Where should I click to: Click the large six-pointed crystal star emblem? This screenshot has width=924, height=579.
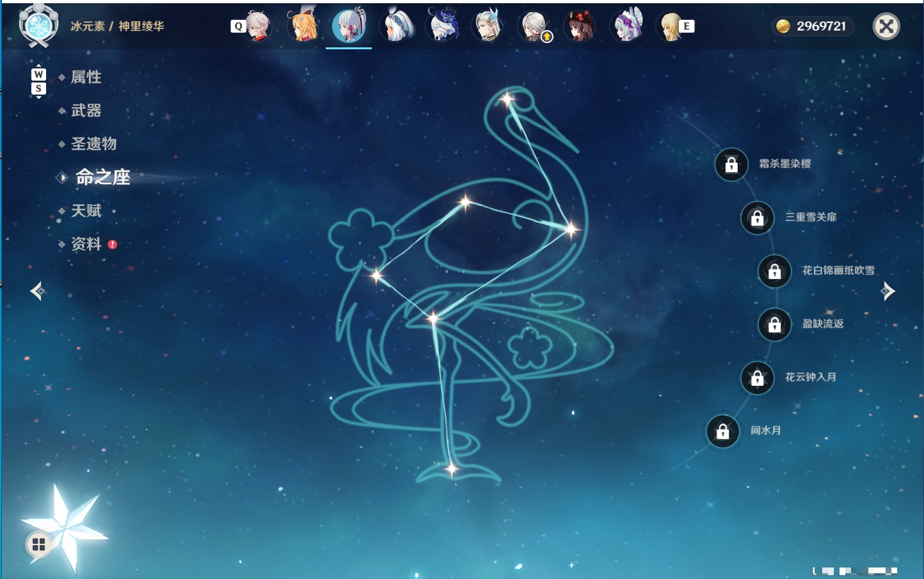pyautogui.click(x=64, y=528)
